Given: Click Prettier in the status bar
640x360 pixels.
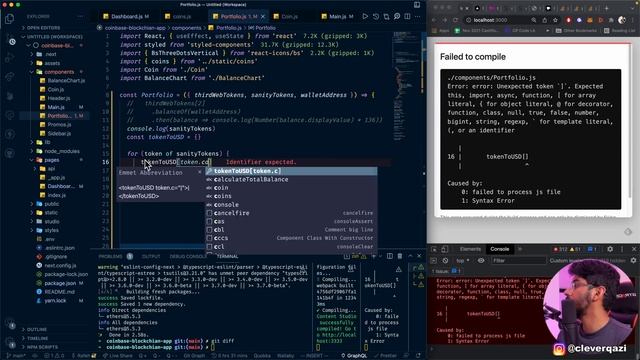Looking at the screenshot, I should point(385,356).
